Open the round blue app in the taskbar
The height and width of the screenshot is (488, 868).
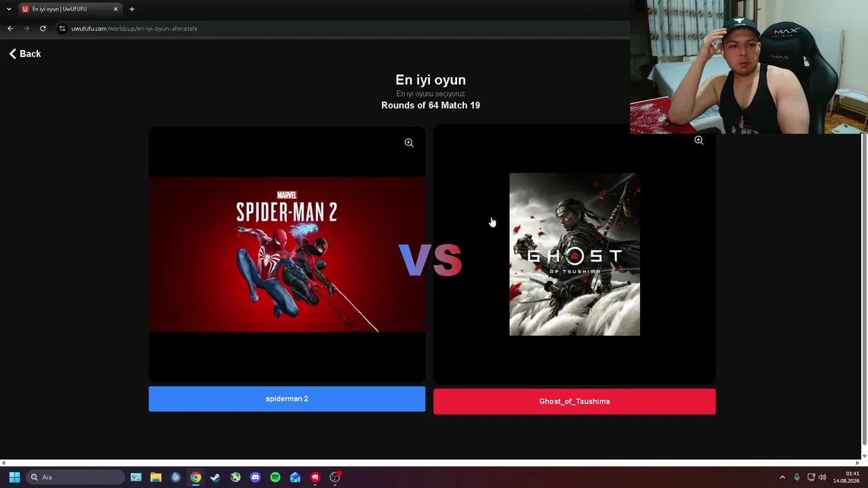point(176,477)
